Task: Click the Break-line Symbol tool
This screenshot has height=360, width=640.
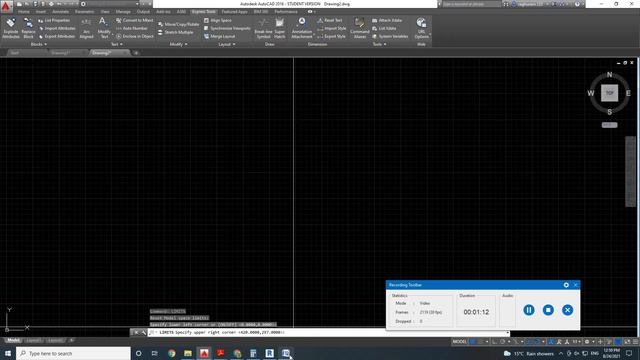Action: tap(263, 28)
